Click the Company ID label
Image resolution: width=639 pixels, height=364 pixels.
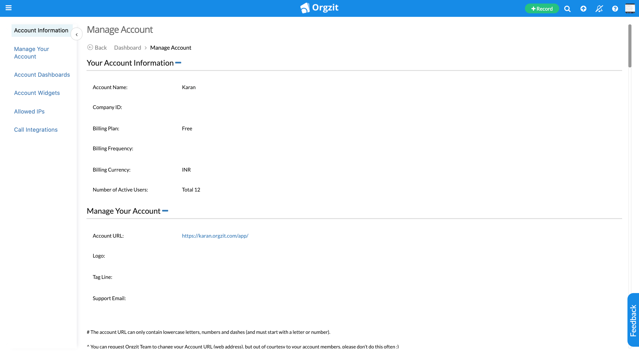pyautogui.click(x=107, y=107)
